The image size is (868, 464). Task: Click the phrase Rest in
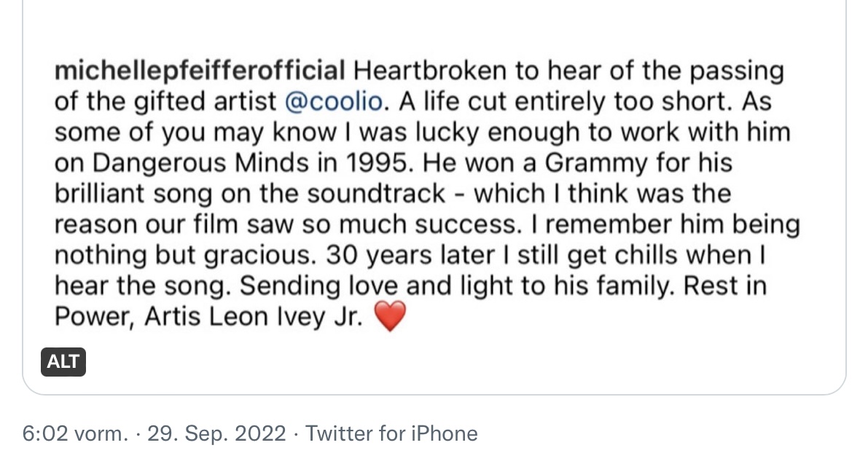724,286
